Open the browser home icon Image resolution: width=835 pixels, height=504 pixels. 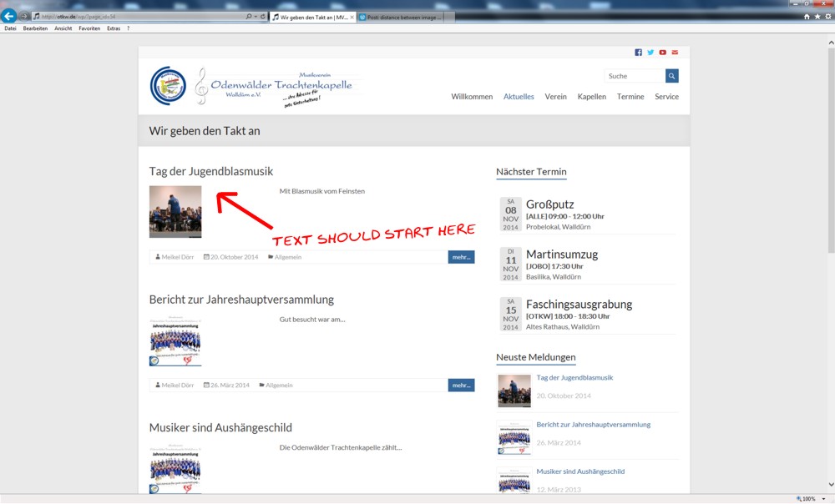tap(807, 17)
